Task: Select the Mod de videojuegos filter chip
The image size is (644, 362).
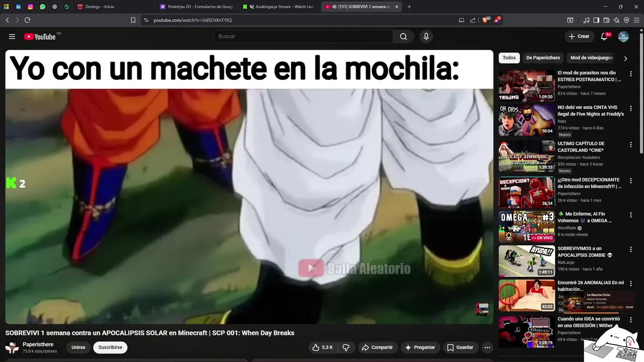Action: (x=592, y=58)
